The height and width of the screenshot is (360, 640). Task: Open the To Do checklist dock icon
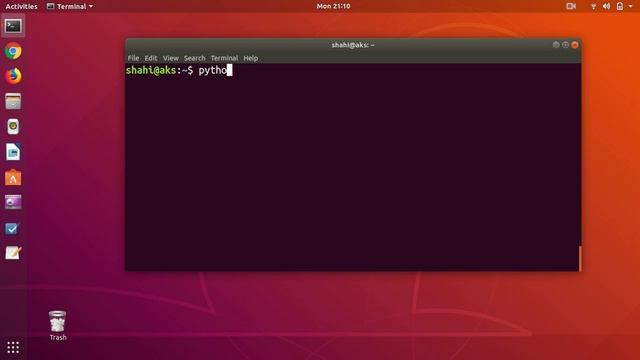(12, 228)
